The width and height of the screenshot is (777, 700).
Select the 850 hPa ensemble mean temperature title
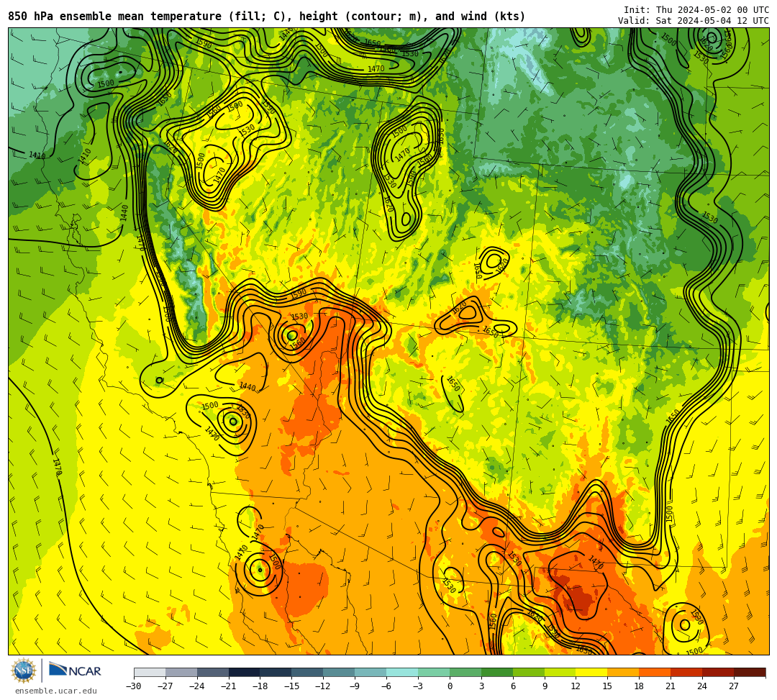coord(267,17)
